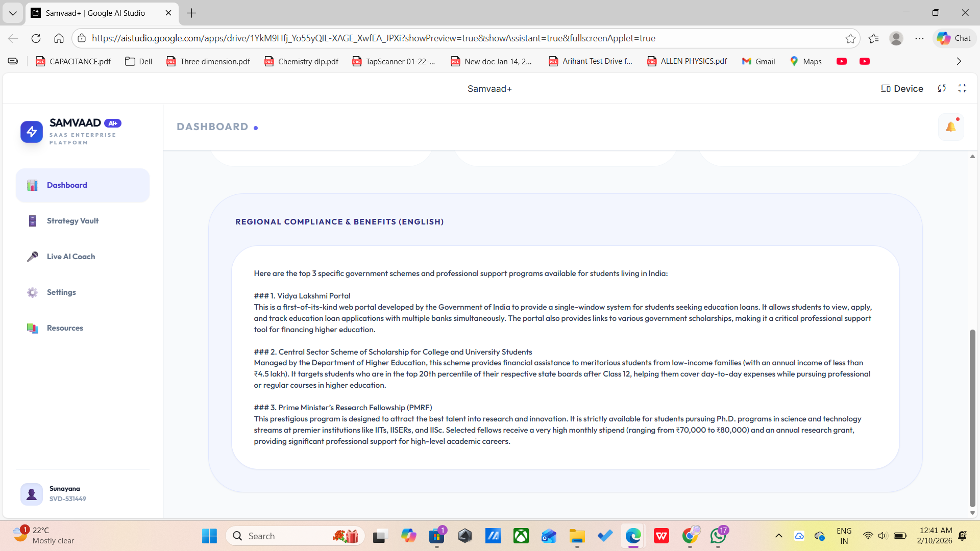Click the Resources books icon

tap(33, 328)
